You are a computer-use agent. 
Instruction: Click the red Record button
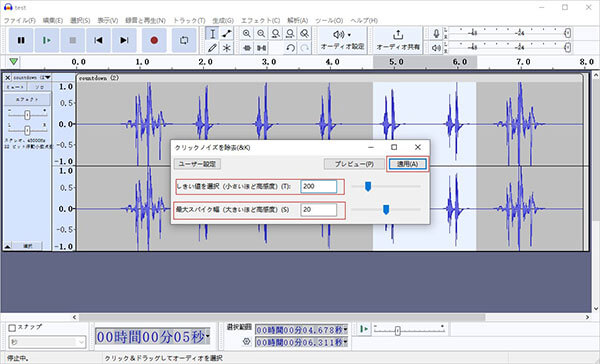(154, 40)
